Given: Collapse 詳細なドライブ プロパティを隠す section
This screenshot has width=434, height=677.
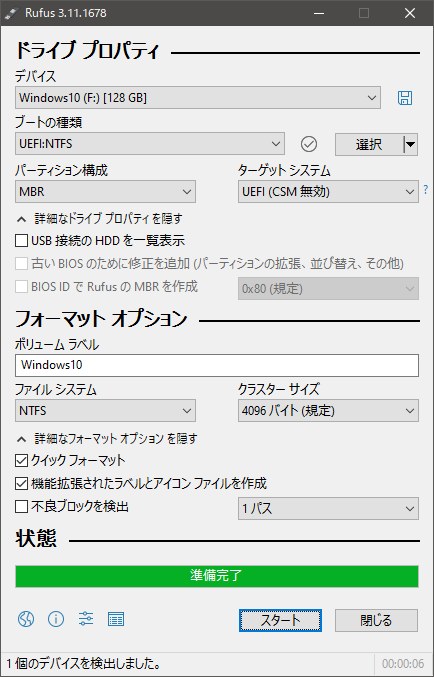Looking at the screenshot, I should (99, 219).
